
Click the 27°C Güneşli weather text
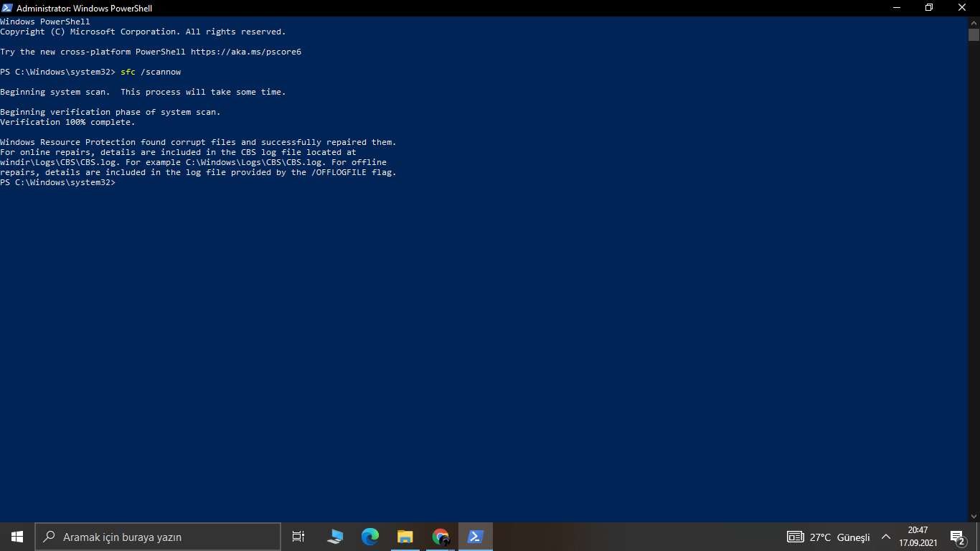coord(839,537)
